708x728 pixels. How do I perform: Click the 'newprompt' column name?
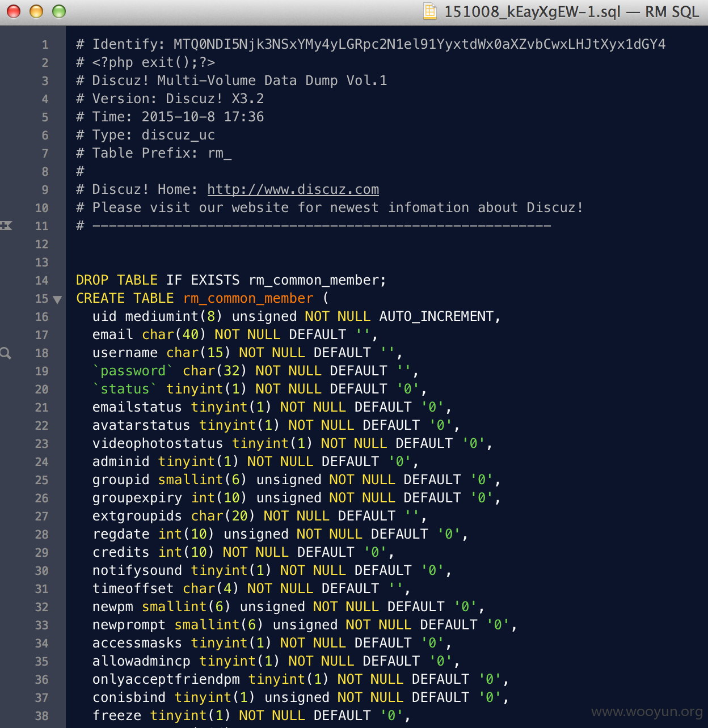(129, 625)
